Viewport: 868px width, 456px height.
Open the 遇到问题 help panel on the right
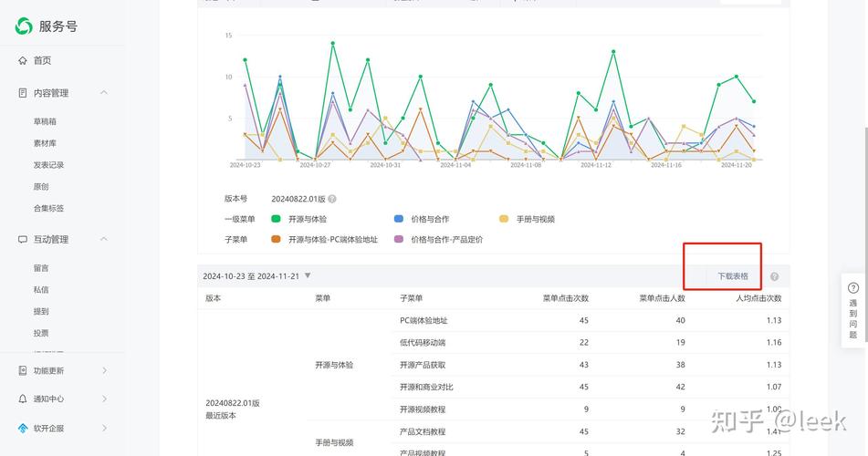tap(853, 310)
